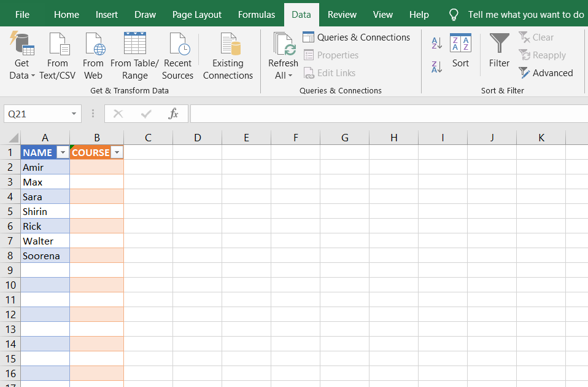This screenshot has height=387, width=588.
Task: Click From Table/Range button
Action: [134, 55]
